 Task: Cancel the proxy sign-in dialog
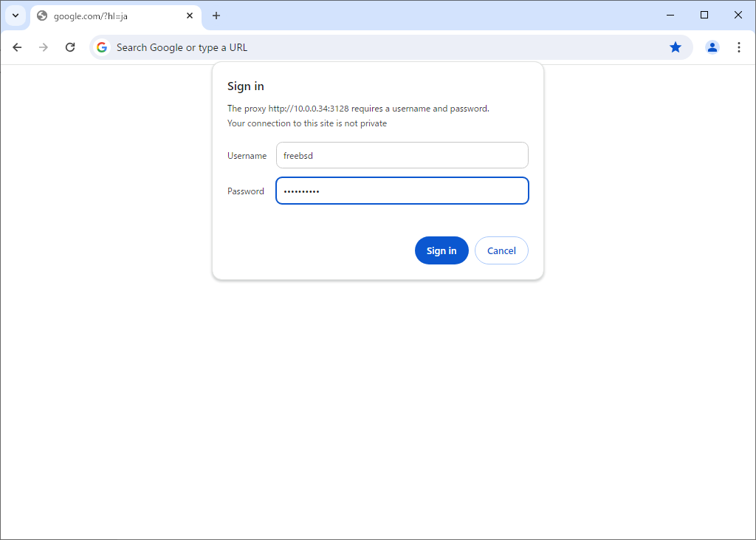click(x=501, y=250)
